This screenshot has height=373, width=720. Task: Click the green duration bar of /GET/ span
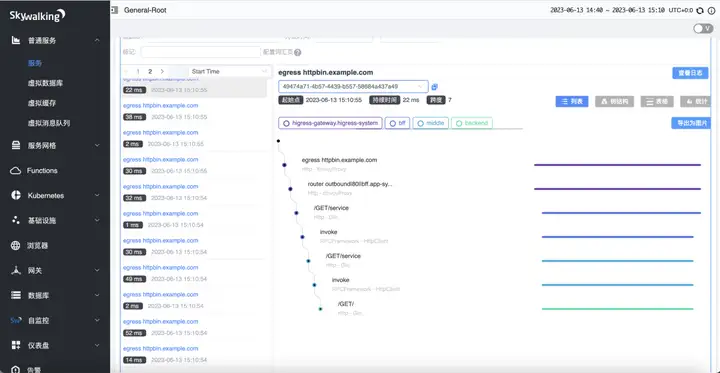click(618, 309)
